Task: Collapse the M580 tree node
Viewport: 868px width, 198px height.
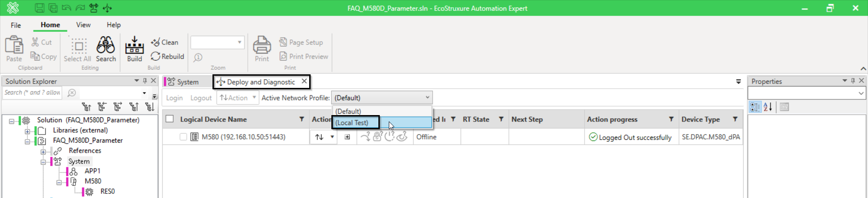Action: [59, 182]
